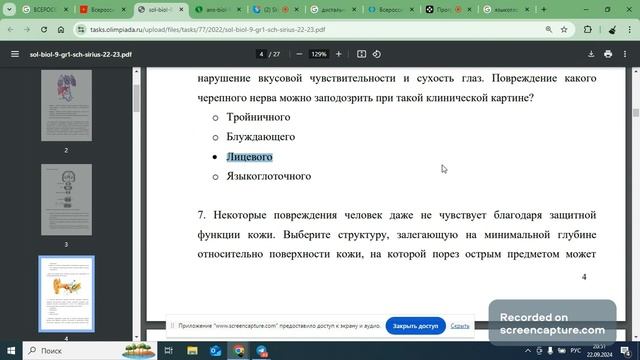
Task: Open the РУС language indicator
Action: tap(576, 351)
